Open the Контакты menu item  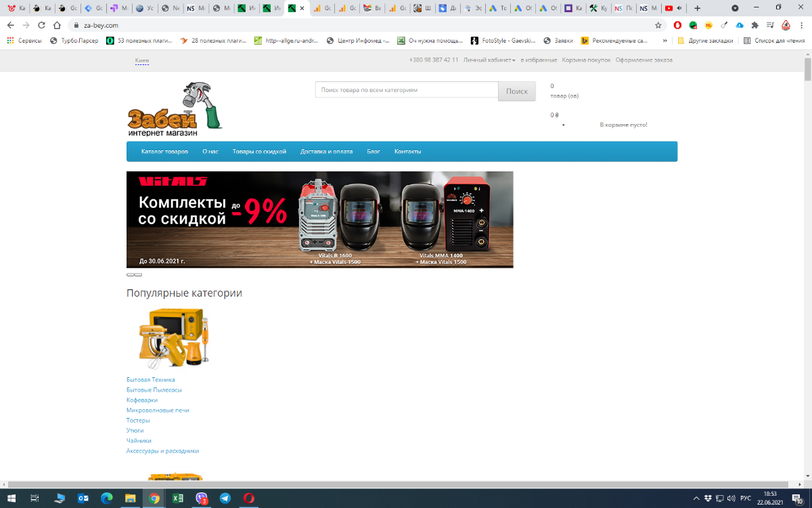point(408,151)
